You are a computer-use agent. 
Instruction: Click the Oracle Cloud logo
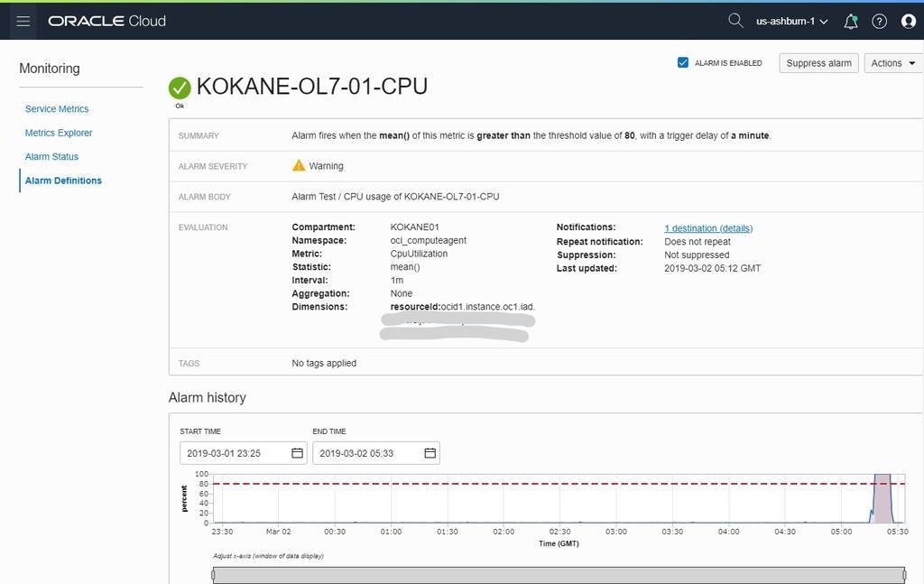[x=106, y=22]
